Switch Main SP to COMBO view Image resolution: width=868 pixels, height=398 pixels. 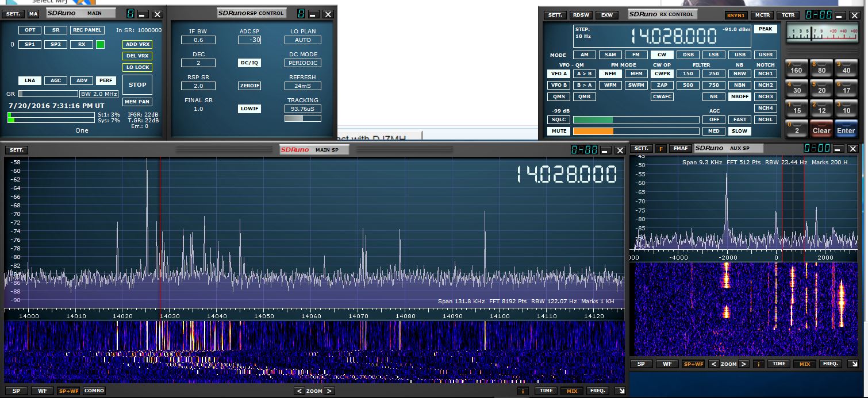94,391
